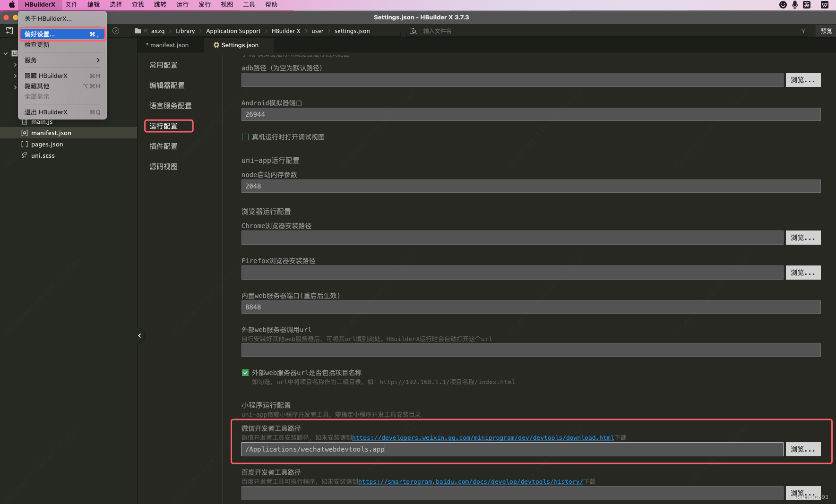Select 退出 HBuilderX menu item
Screen dimensions: 836x504
click(62, 112)
